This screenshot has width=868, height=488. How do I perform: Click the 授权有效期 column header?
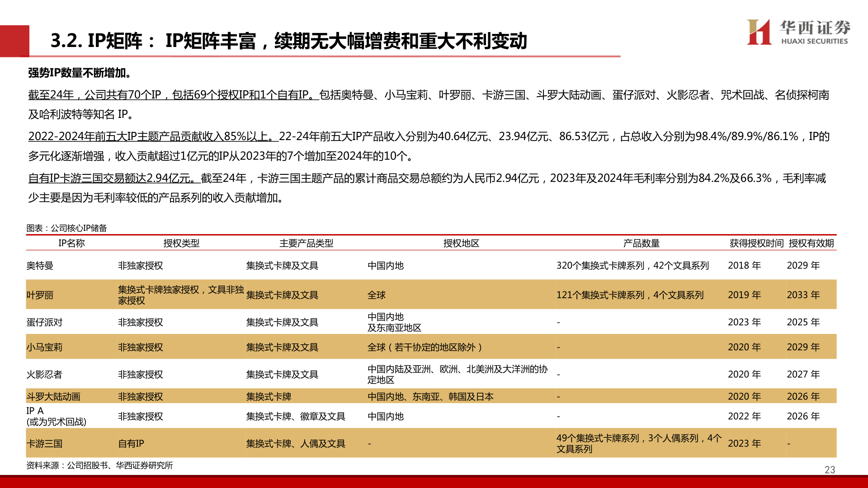811,244
